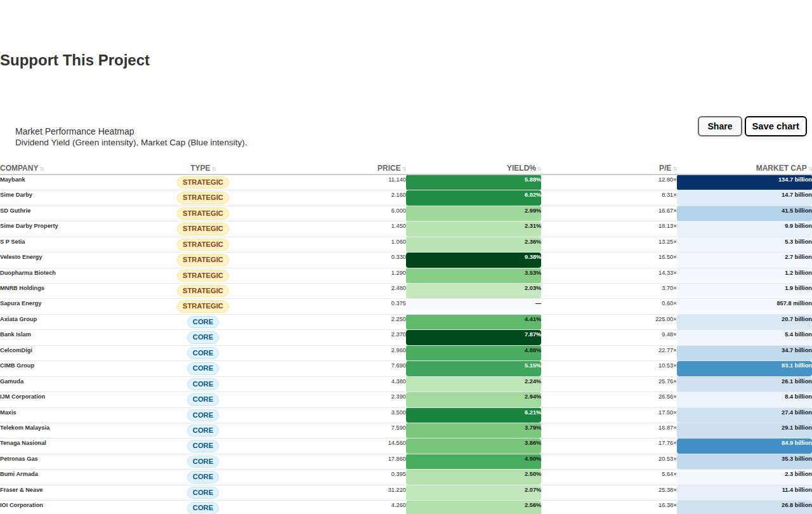Click the STRATEGIC badge in Maybank row
This screenshot has height=514, width=812.
coord(203,182)
